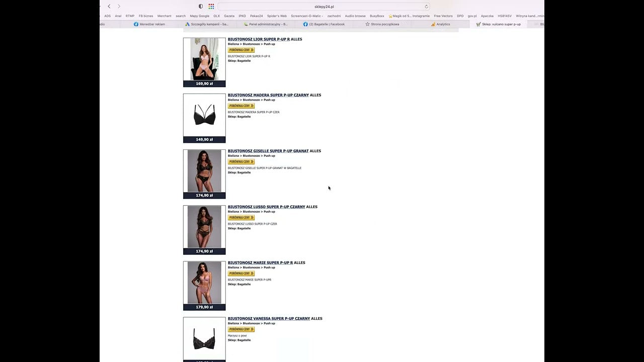This screenshot has height=362, width=644.
Task: Open the FB biznes bookmark
Action: coord(146,16)
